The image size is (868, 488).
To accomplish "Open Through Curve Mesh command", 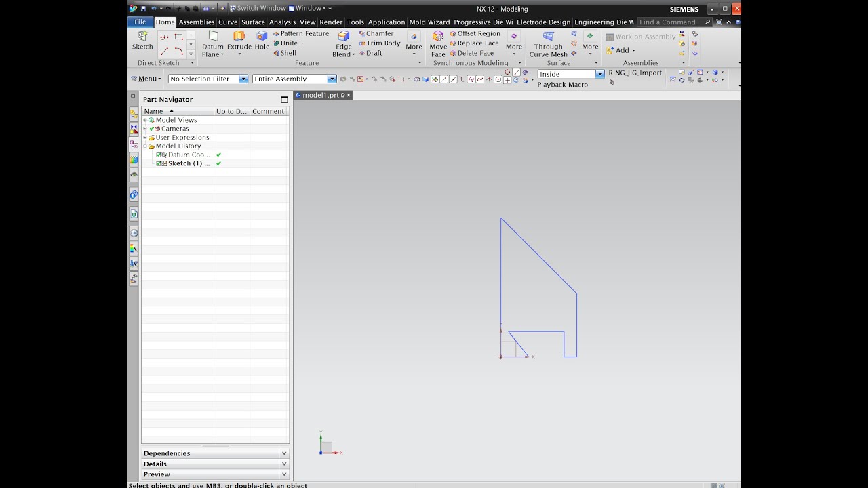I will click(548, 43).
